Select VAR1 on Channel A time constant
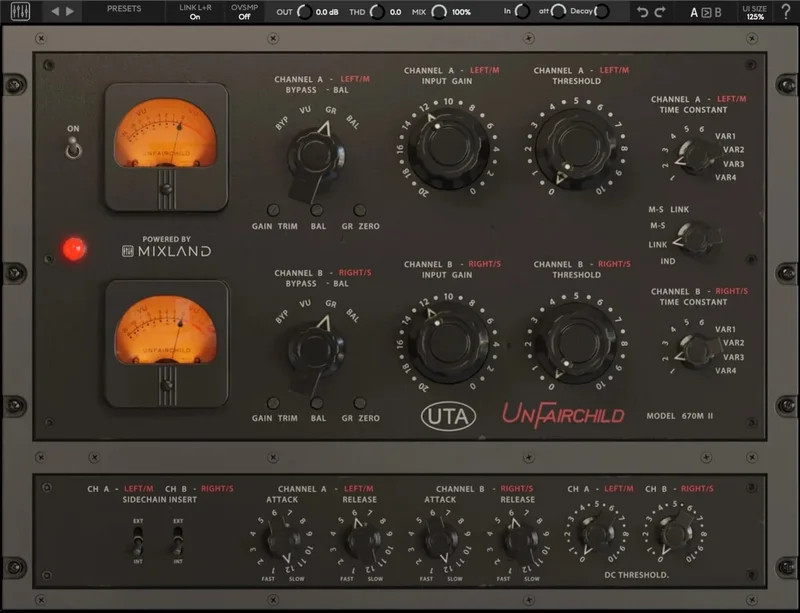Screen dimensions: 800x613 725,136
